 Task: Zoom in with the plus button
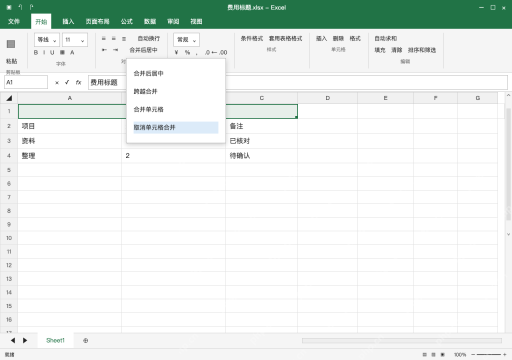[x=505, y=355]
